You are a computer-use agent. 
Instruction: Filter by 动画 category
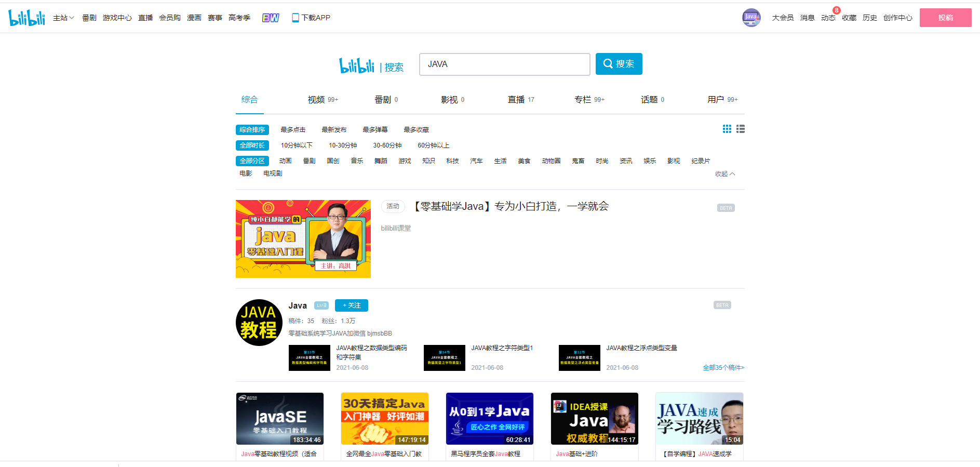pos(285,161)
